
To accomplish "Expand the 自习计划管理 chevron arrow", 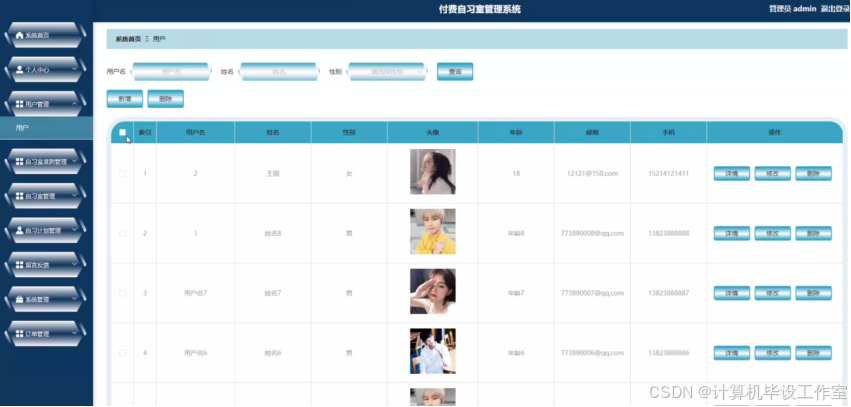I will [x=74, y=230].
